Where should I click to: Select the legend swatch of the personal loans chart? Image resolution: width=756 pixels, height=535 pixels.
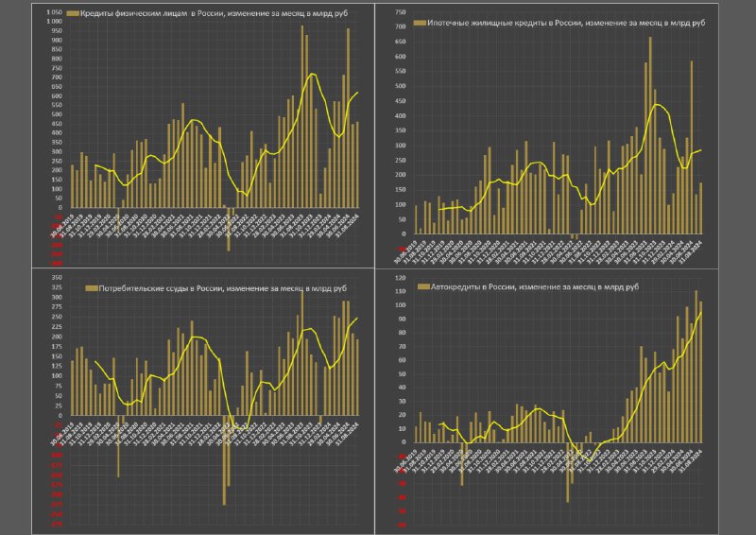(x=73, y=13)
